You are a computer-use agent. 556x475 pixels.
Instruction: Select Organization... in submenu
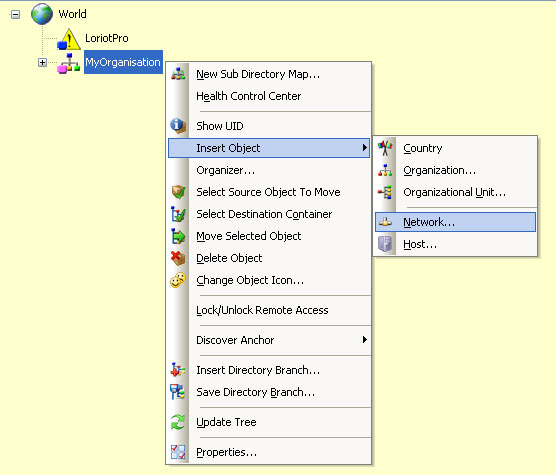click(x=455, y=170)
